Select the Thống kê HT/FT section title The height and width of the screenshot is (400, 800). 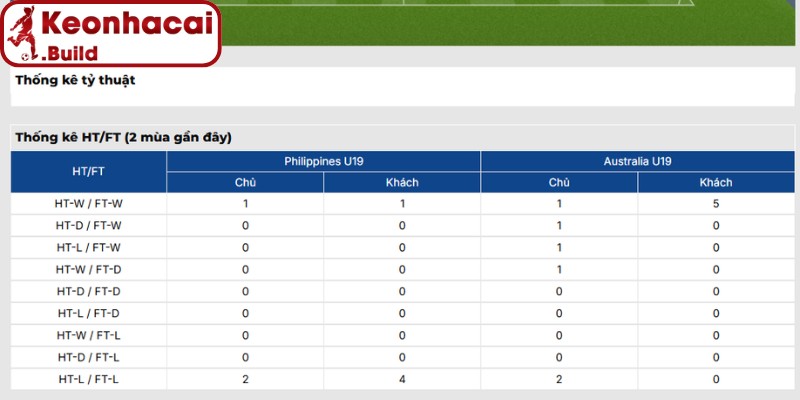pos(123,137)
